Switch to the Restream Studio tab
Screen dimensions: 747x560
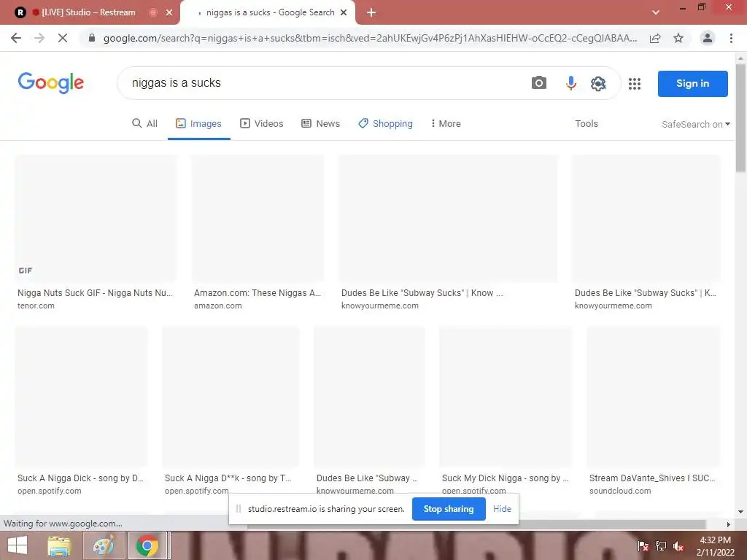[x=90, y=12]
